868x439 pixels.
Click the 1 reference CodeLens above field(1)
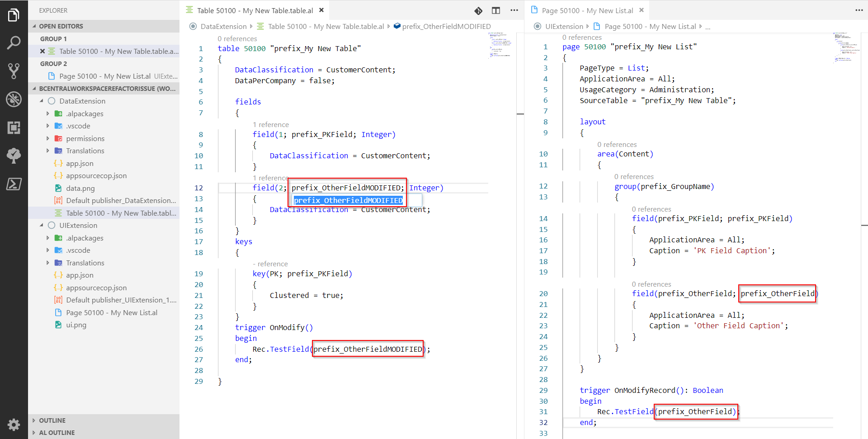pyautogui.click(x=271, y=124)
